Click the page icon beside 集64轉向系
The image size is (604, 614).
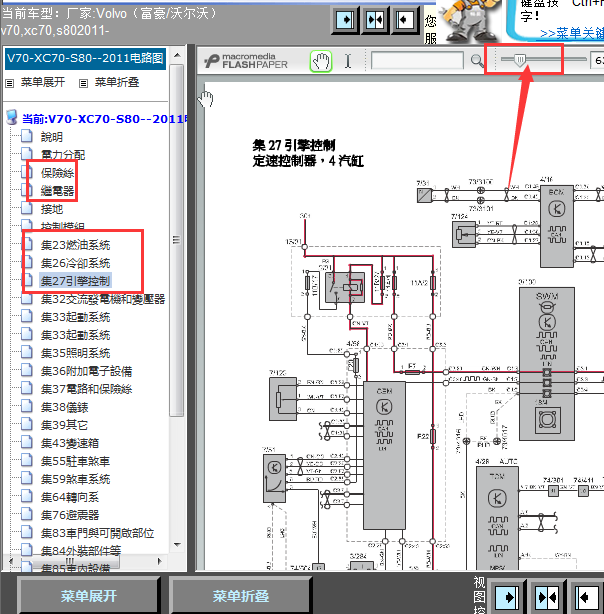27,496
